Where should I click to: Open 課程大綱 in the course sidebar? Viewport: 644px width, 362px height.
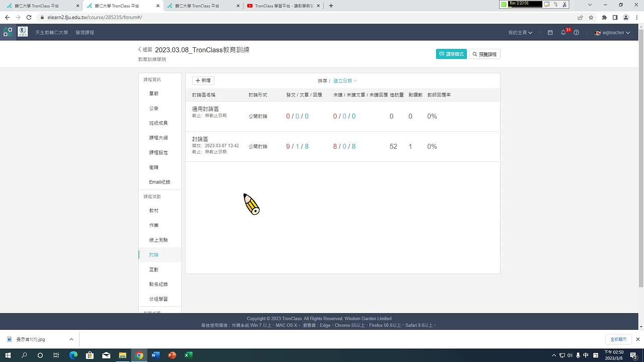point(158,138)
